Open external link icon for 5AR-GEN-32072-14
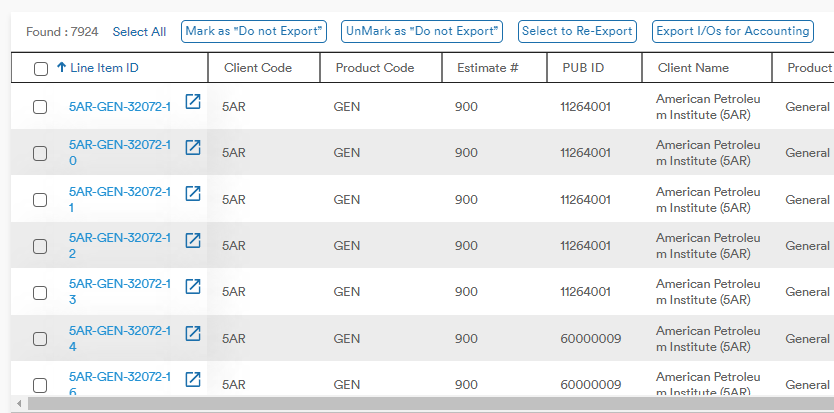Screen dimensions: 834x413 point(193,334)
